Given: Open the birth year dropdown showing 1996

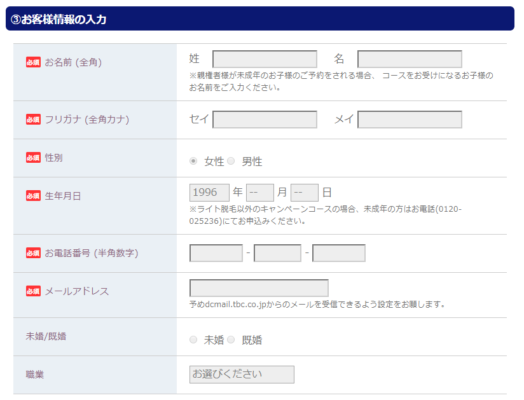Looking at the screenshot, I should [209, 192].
